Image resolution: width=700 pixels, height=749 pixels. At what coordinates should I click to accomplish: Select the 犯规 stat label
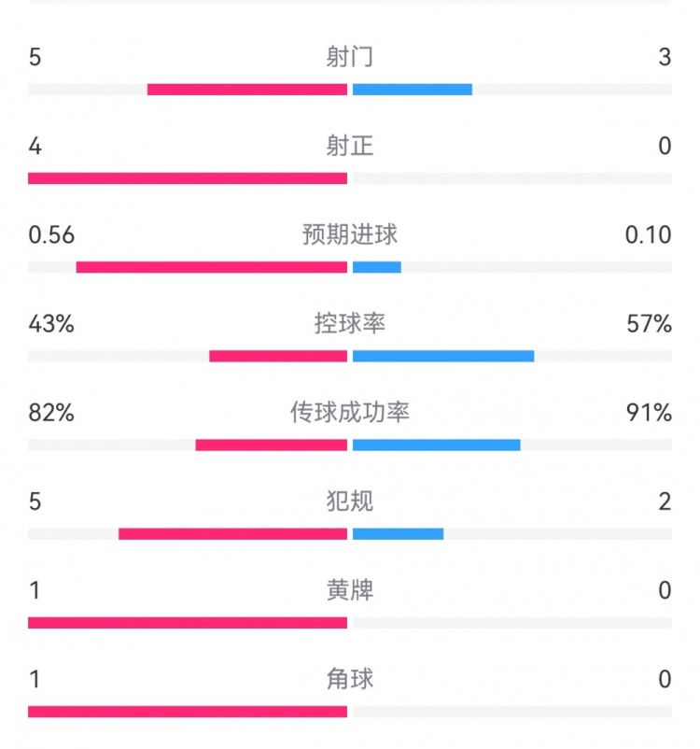click(x=350, y=501)
